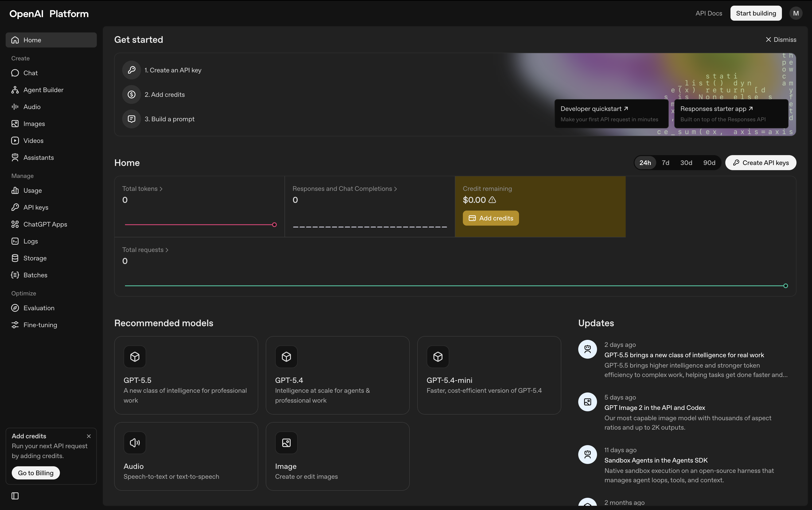812x510 pixels.
Task: Click the prompt icon for Build a prompt
Action: click(132, 119)
